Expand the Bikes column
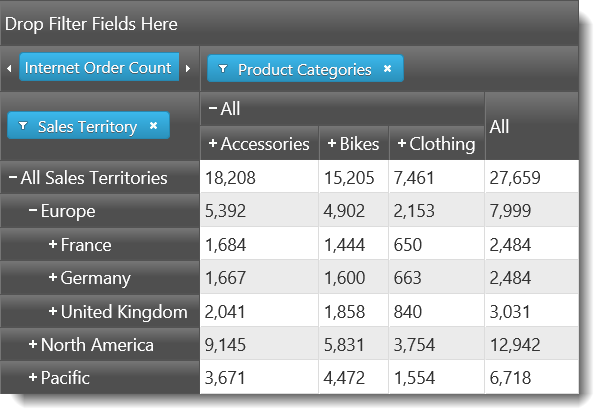Viewport: 604px width, 419px height. 332,144
